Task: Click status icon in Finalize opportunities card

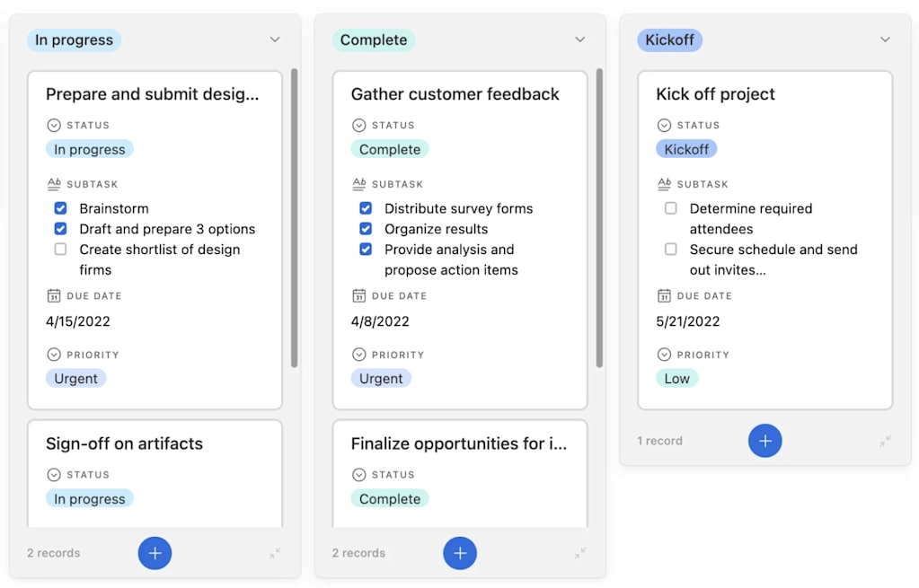Action: pyautogui.click(x=359, y=474)
